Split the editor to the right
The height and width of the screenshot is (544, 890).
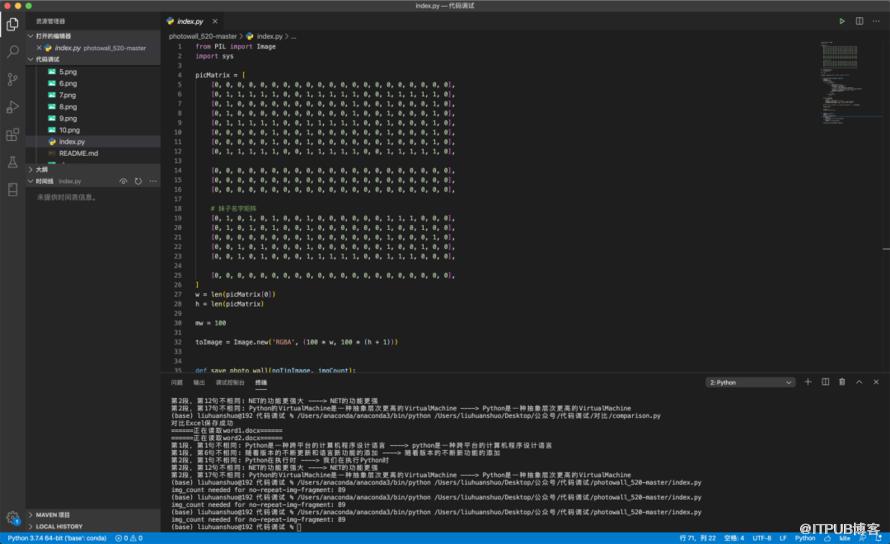[859, 21]
